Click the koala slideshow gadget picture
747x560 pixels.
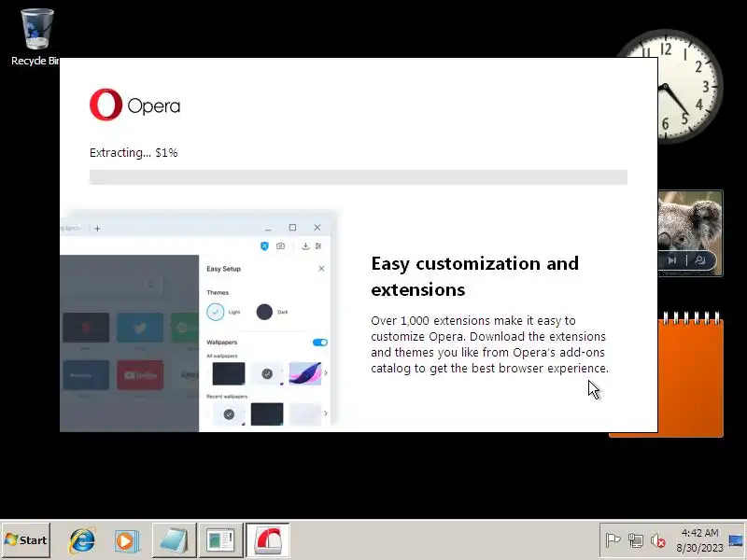(690, 232)
